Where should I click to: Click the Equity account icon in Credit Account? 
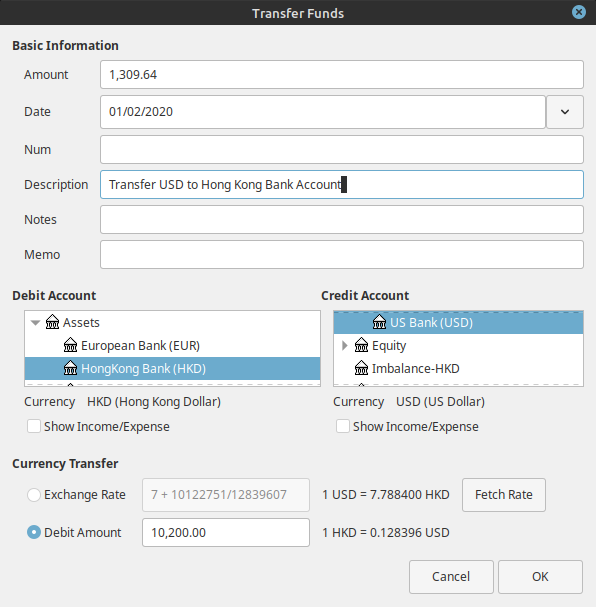click(361, 345)
